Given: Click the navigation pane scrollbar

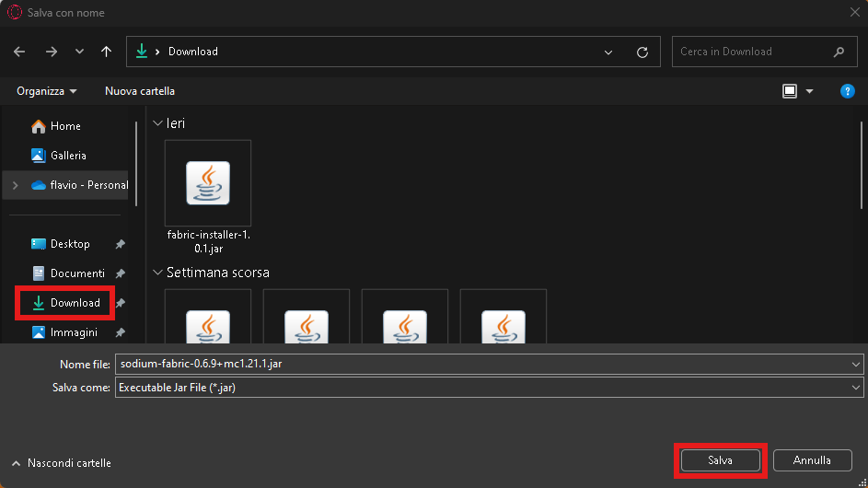Looking at the screenshot, I should click(x=136, y=163).
